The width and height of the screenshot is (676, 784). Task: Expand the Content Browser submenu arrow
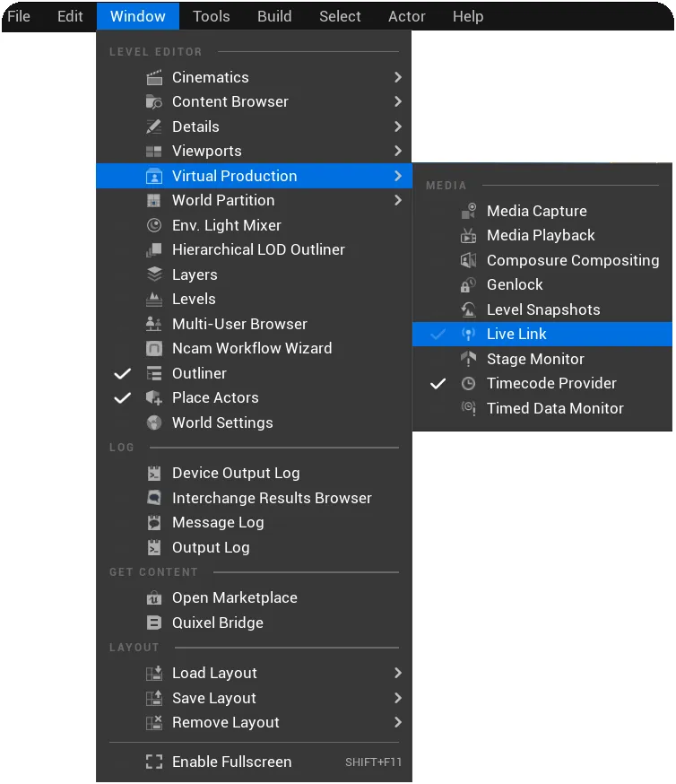pyautogui.click(x=398, y=102)
